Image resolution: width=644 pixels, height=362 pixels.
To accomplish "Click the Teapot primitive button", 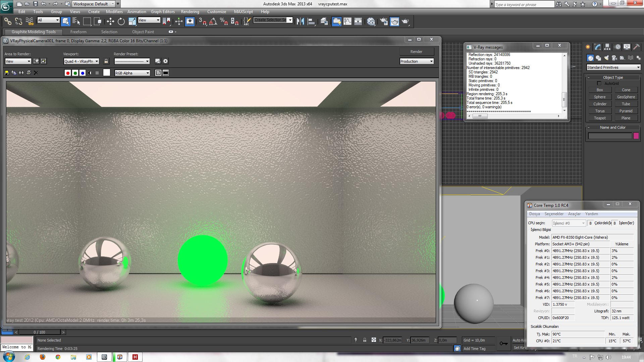I will pyautogui.click(x=600, y=118).
